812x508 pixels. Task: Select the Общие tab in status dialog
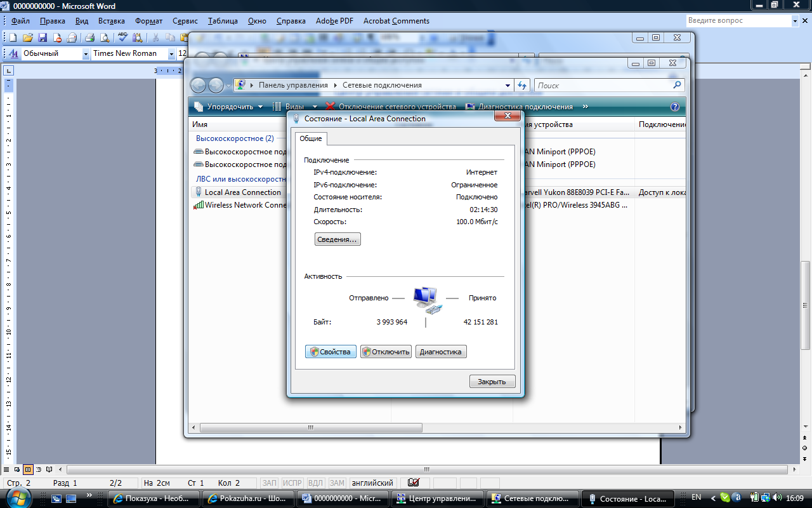311,138
